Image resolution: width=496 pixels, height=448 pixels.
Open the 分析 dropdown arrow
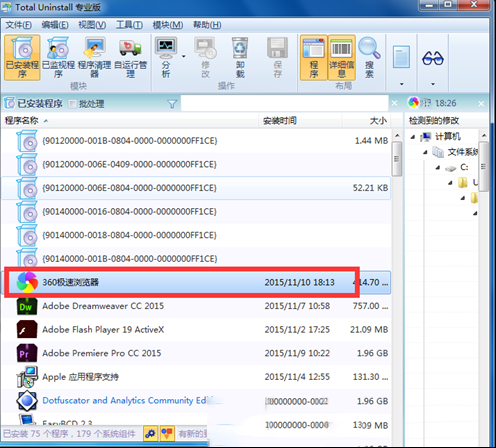coord(184,57)
